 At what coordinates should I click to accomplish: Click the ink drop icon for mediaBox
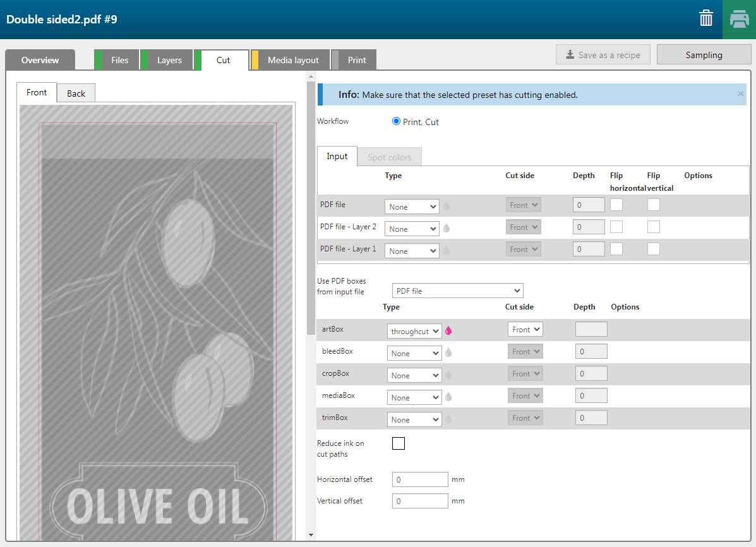pos(448,397)
